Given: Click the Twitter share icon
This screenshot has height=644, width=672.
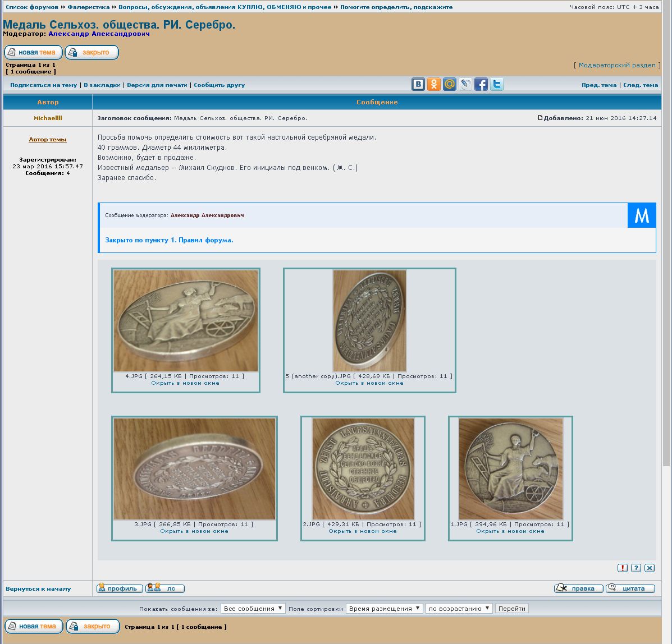Looking at the screenshot, I should click(496, 85).
